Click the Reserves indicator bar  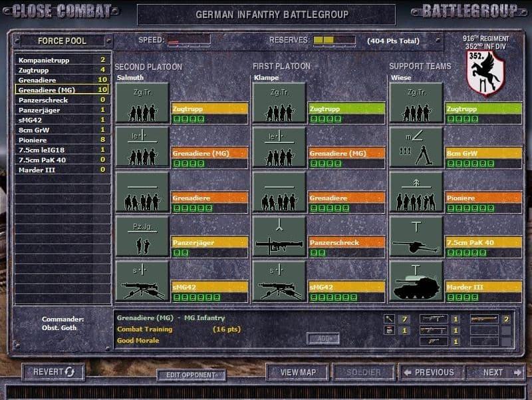click(334, 40)
